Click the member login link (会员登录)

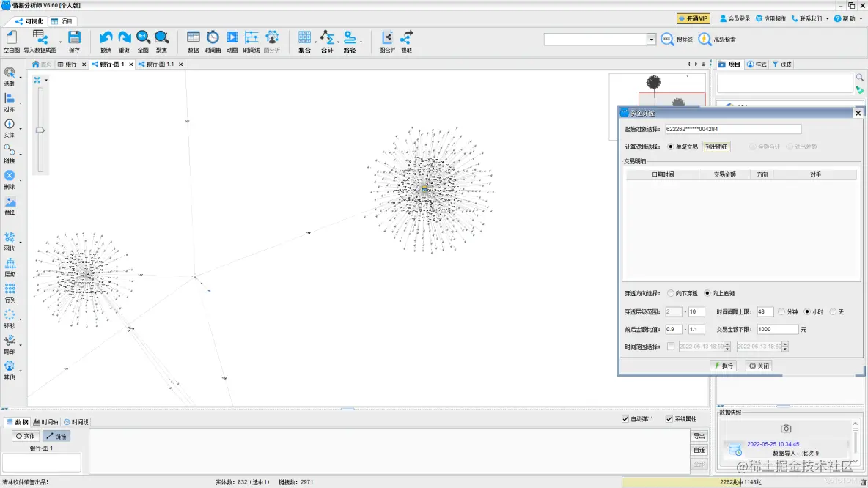click(735, 18)
